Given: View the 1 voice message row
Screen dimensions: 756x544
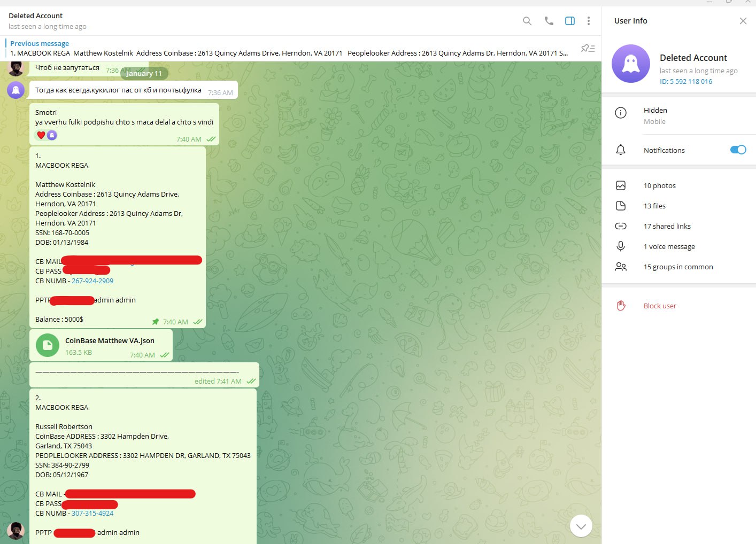Looking at the screenshot, I should coord(679,246).
